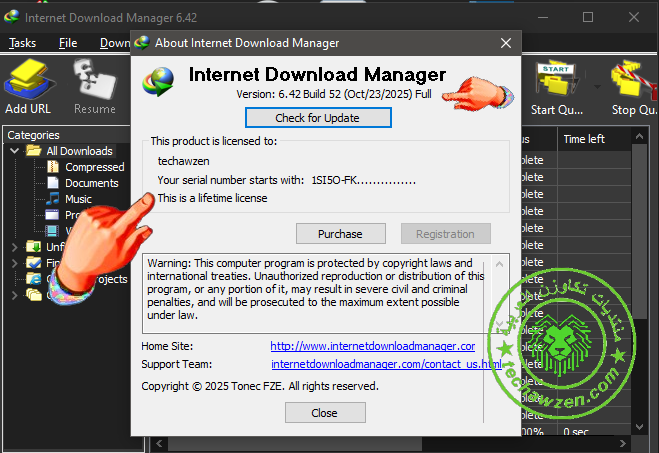This screenshot has width=659, height=453.
Task: Expand the Unfinished category node
Action: tap(14, 247)
